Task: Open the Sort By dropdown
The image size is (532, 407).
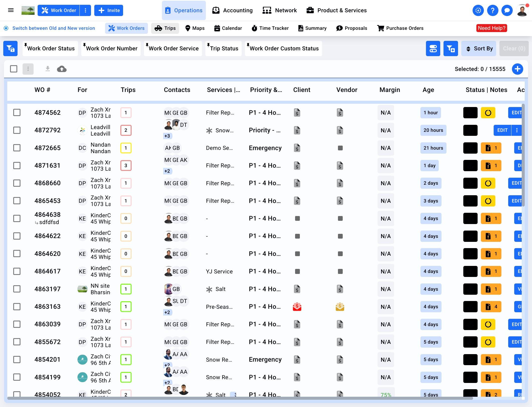Action: (x=479, y=48)
